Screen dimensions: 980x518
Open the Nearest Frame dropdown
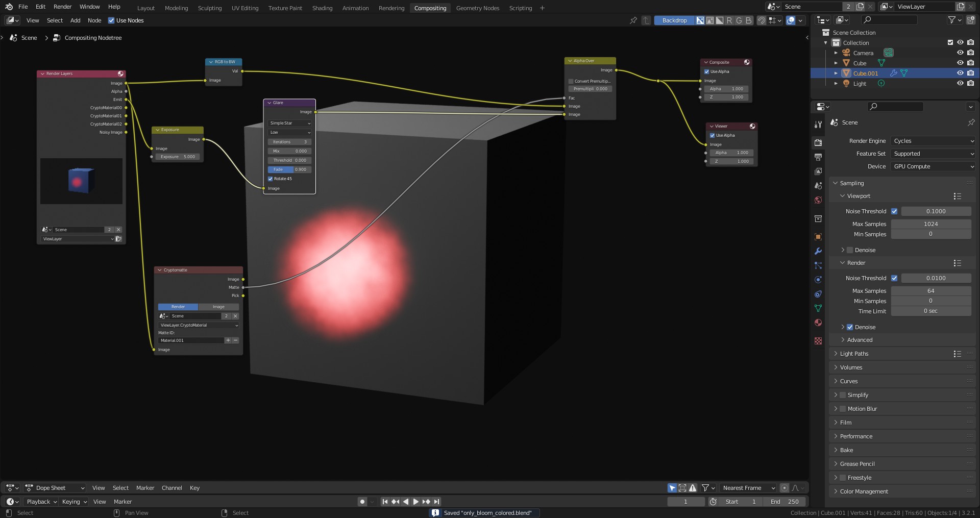[x=749, y=488]
